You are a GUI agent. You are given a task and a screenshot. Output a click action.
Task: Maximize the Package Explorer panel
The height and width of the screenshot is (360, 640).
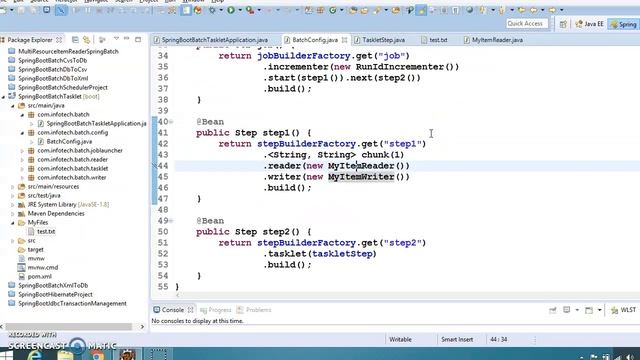pos(138,39)
